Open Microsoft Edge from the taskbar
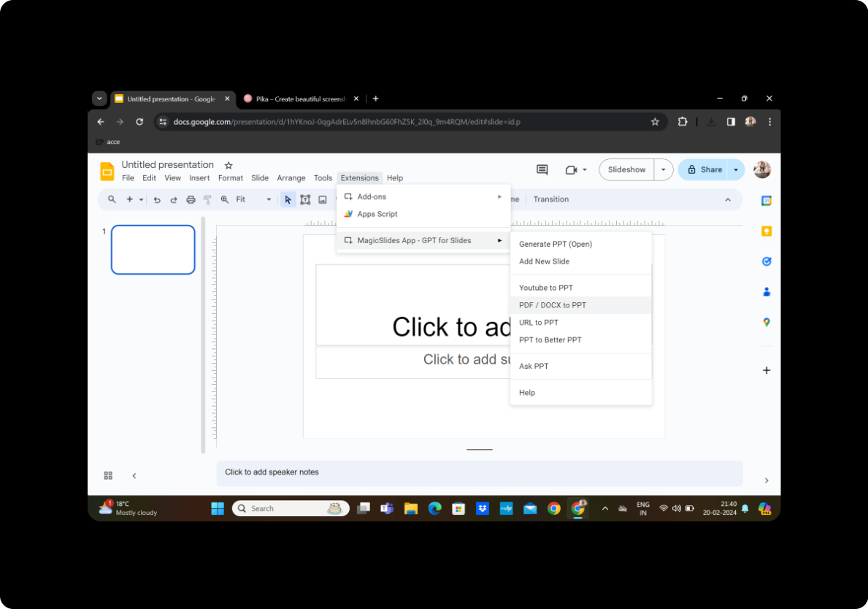Viewport: 868px width, 609px height. (434, 508)
